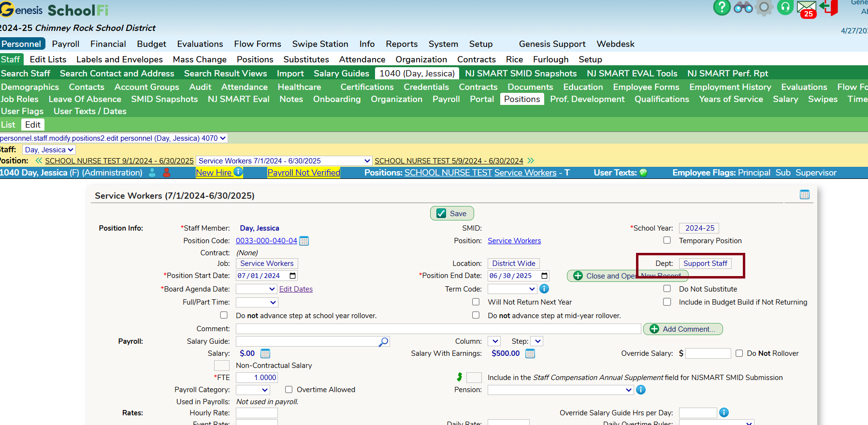
Task: Expand the Payroll Category dropdown
Action: [x=253, y=390]
